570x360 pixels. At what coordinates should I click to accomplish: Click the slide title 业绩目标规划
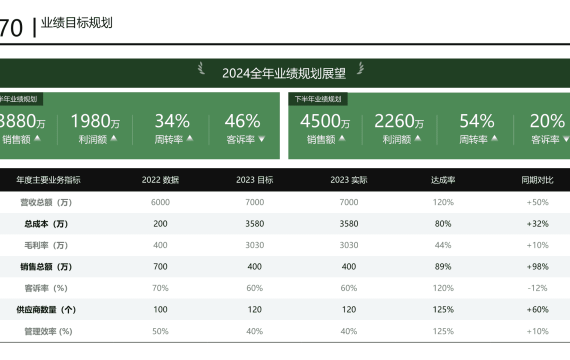pos(77,23)
